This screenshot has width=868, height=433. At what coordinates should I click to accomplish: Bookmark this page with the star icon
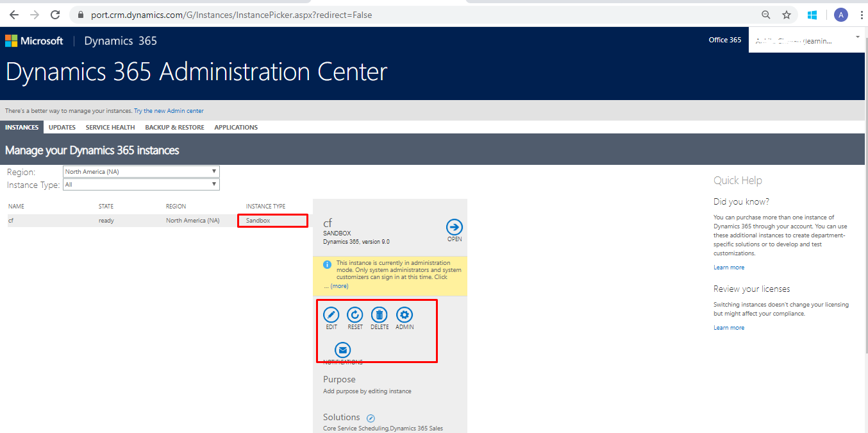tap(787, 15)
